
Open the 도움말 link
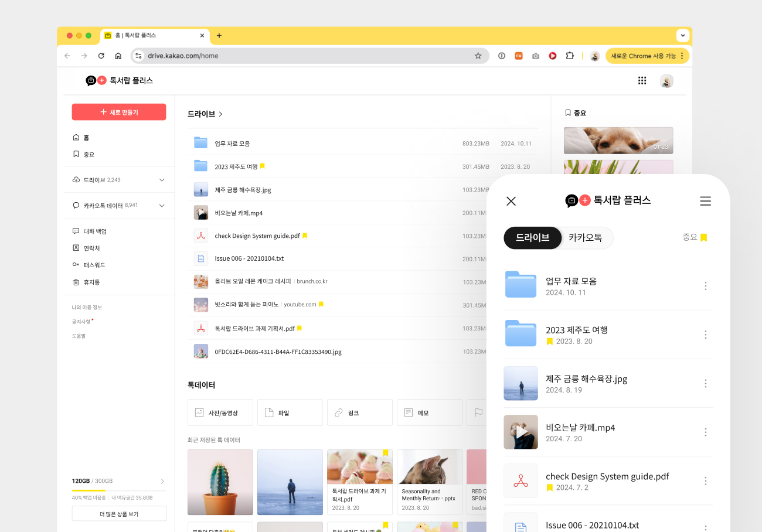[x=79, y=336]
